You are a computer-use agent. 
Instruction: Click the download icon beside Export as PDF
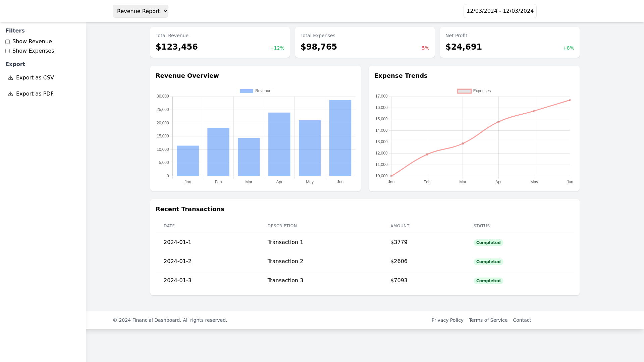[11, 94]
